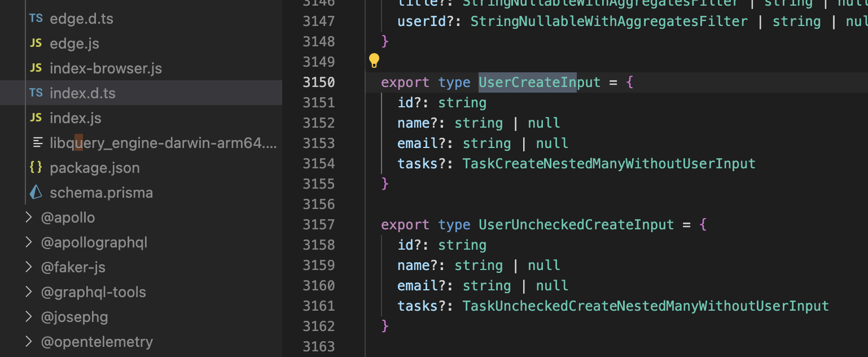
Task: Expand the @faker-js folder
Action: [x=29, y=267]
